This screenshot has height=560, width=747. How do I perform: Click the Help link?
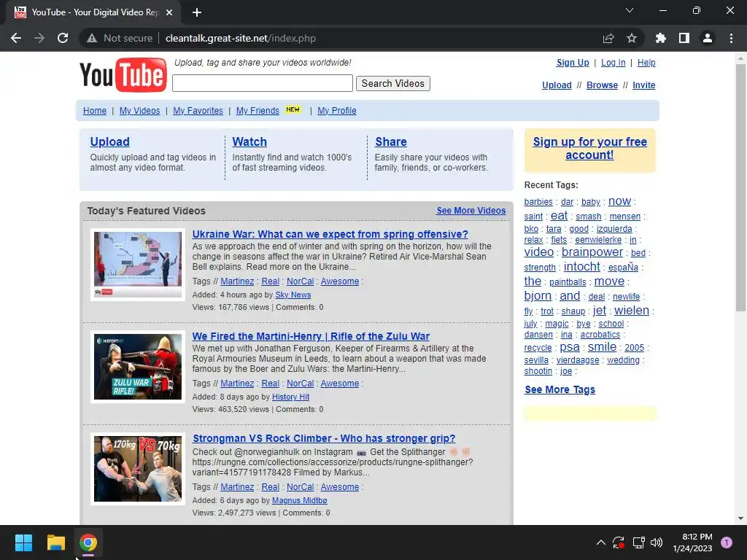tap(646, 63)
